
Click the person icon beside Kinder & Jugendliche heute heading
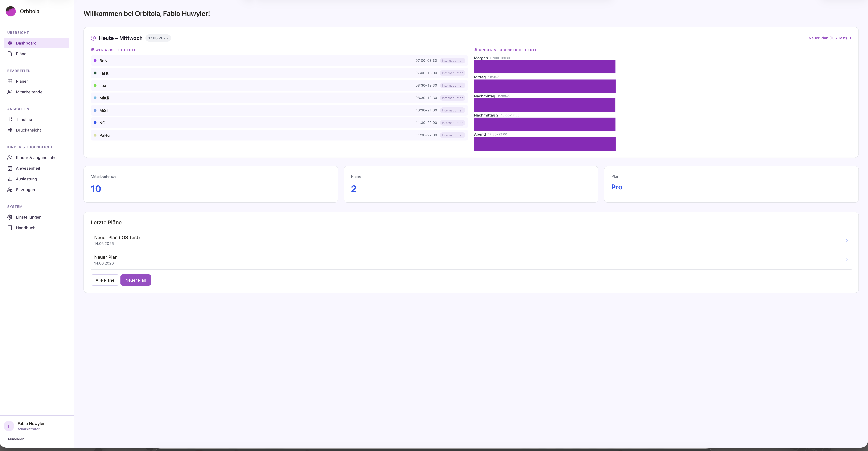pyautogui.click(x=476, y=50)
